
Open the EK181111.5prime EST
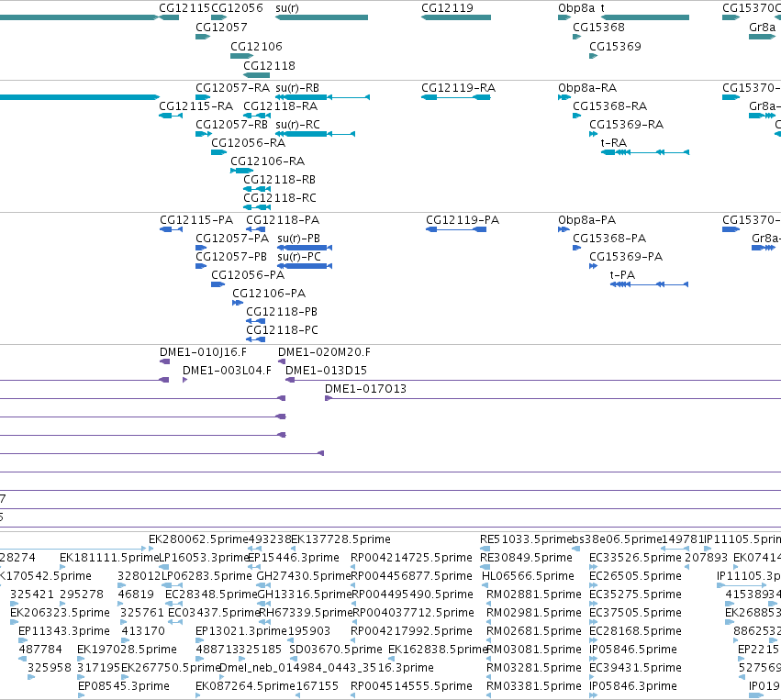(63, 567)
